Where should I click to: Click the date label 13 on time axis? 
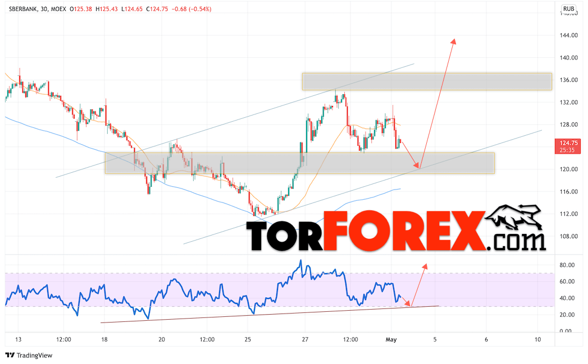coord(19,340)
